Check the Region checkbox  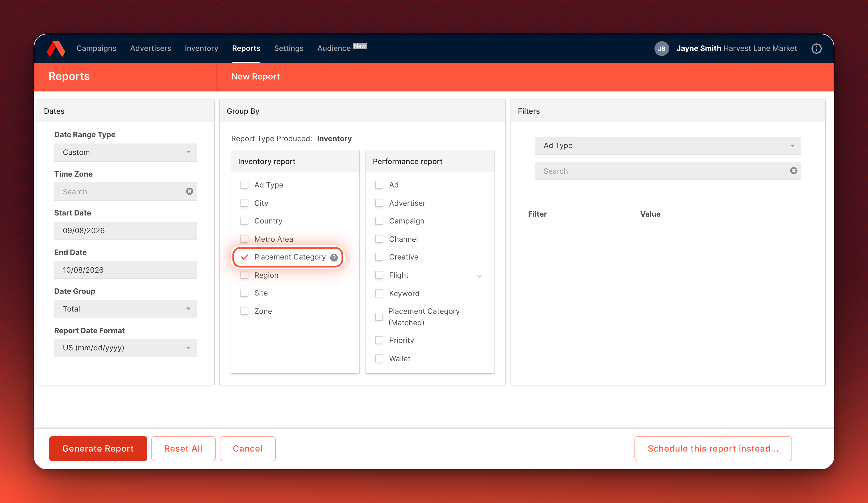244,275
